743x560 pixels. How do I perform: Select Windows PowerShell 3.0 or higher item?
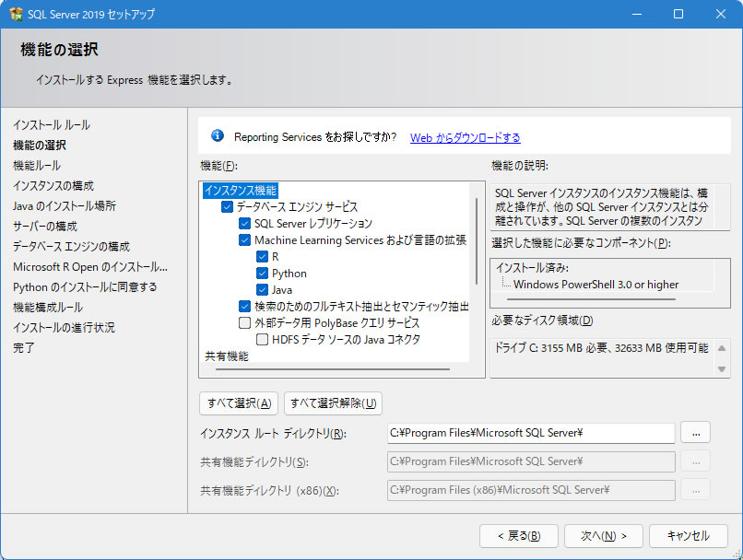coord(596,285)
